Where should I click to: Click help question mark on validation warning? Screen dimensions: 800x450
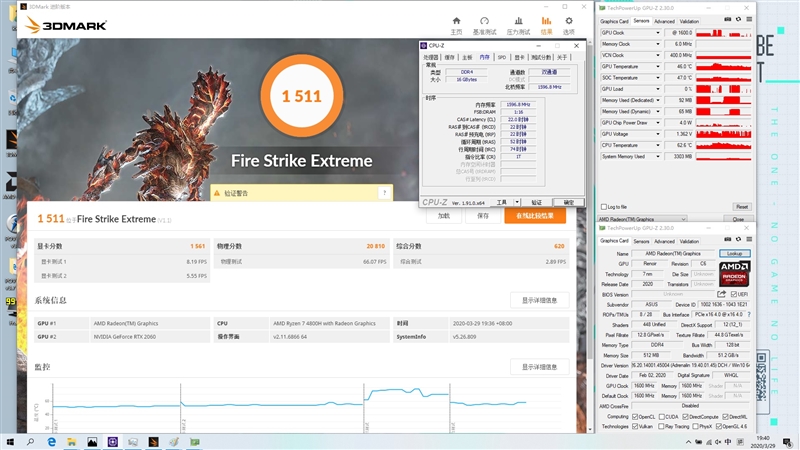click(384, 193)
